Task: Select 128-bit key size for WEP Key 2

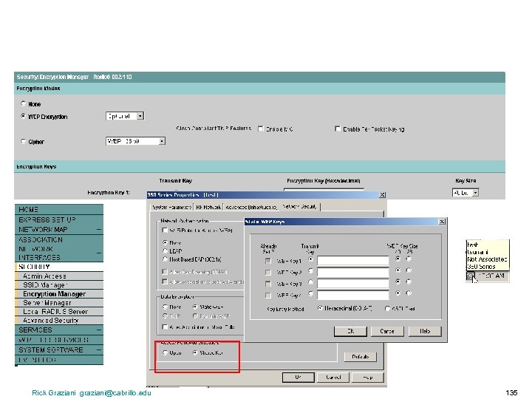Action: tap(409, 270)
